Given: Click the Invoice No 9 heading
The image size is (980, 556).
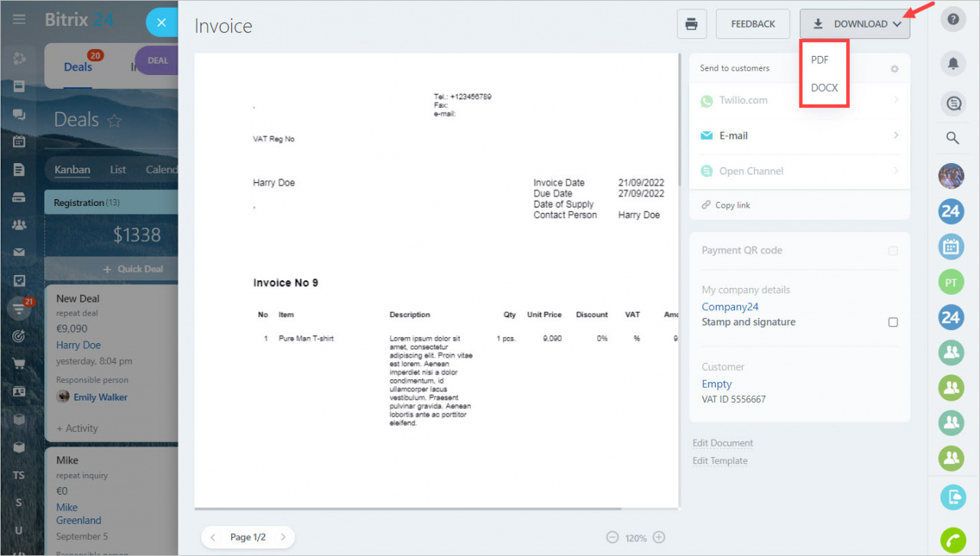Looking at the screenshot, I should (x=286, y=283).
